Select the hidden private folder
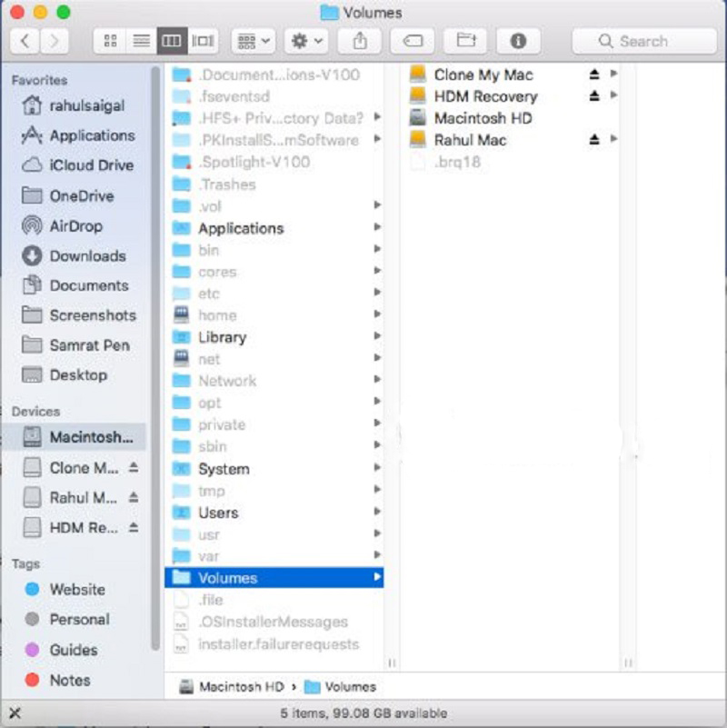 pos(274,424)
